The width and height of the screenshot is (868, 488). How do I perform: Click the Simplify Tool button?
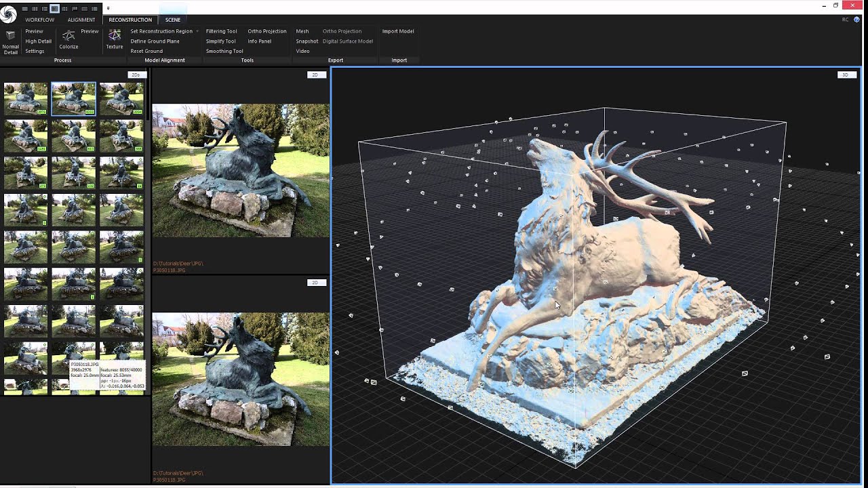220,41
